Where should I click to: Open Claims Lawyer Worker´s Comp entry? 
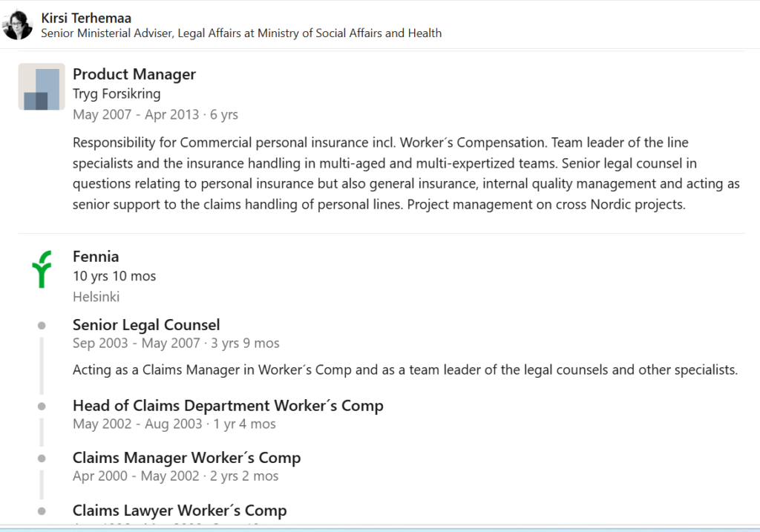point(180,510)
